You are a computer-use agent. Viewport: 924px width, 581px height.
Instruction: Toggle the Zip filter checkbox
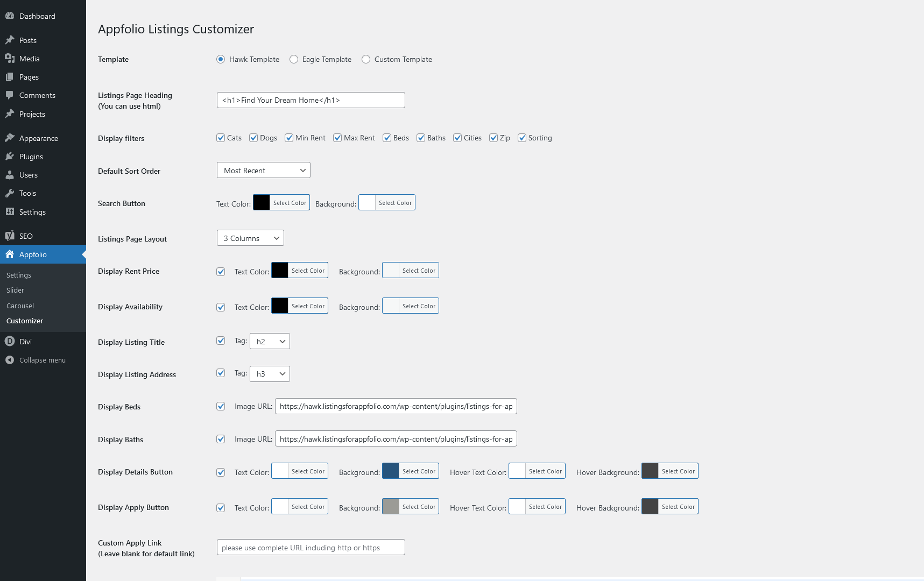click(493, 138)
